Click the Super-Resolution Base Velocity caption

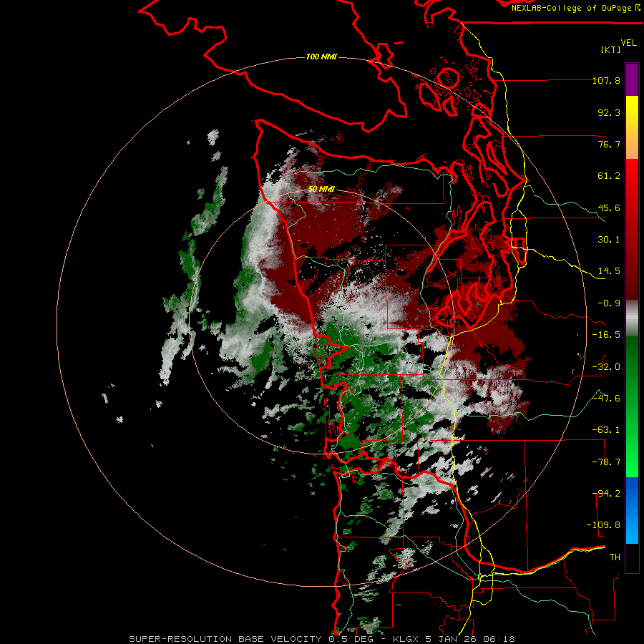click(321, 639)
